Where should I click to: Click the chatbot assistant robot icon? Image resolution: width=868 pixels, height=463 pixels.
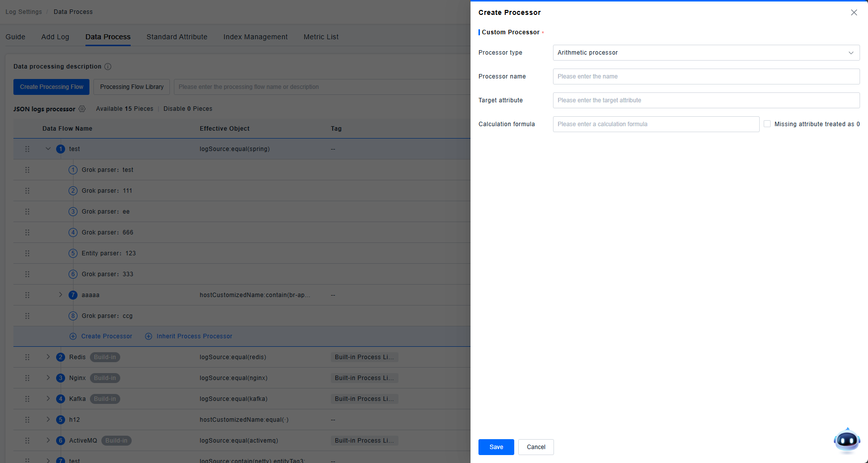[847, 440]
